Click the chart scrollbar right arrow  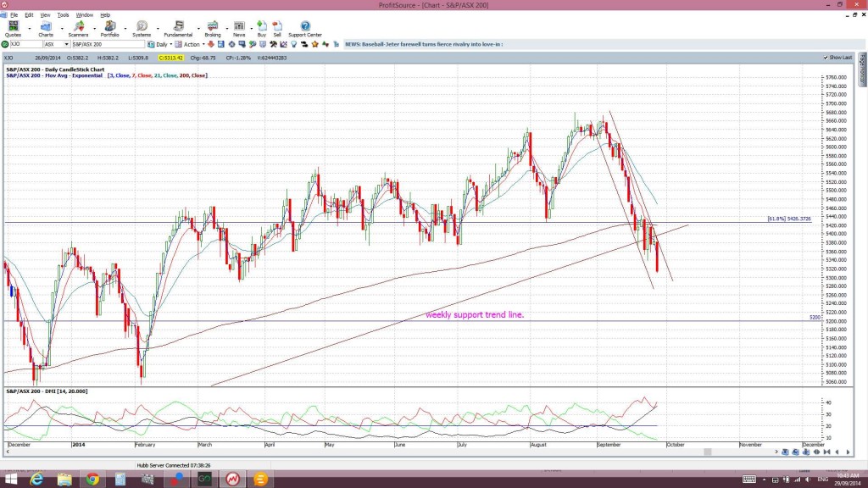click(x=776, y=452)
